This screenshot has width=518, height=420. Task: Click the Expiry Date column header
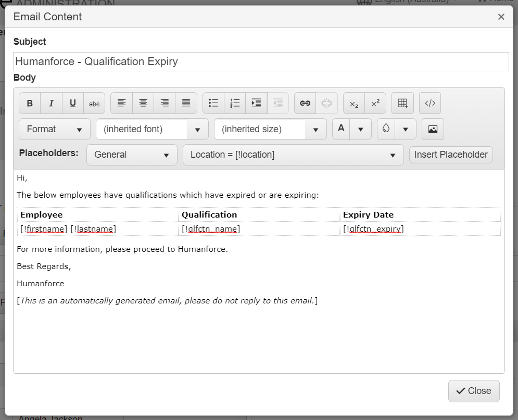click(421, 214)
